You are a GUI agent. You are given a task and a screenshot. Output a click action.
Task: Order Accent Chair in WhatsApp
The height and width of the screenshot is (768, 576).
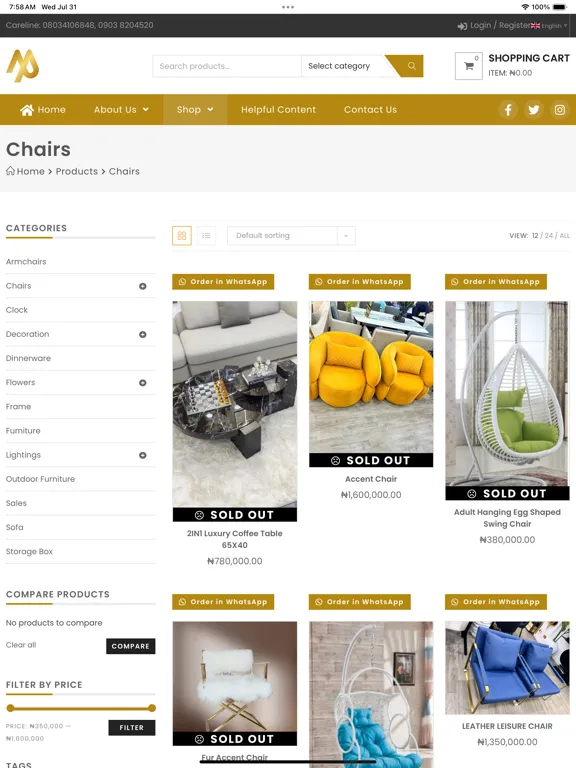pos(360,282)
